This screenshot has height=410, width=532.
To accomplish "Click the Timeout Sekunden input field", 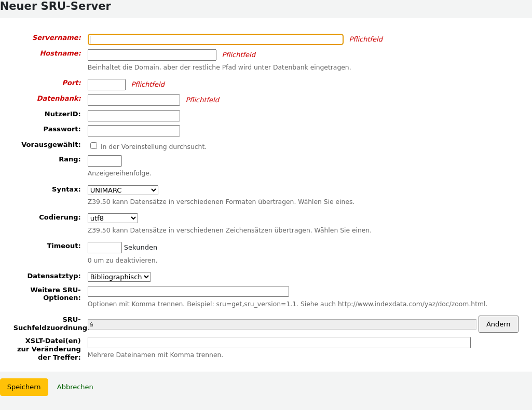I will tap(104, 247).
